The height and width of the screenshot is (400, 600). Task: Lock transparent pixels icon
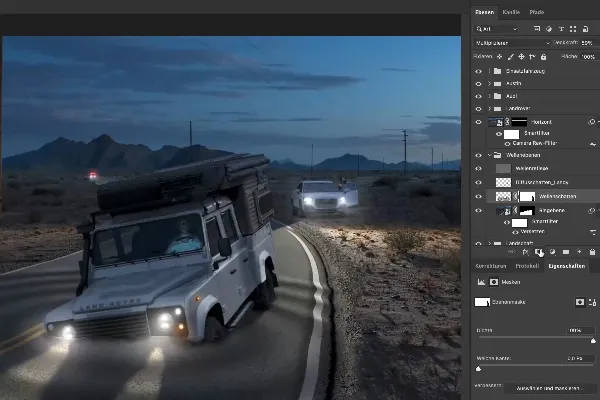click(499, 57)
